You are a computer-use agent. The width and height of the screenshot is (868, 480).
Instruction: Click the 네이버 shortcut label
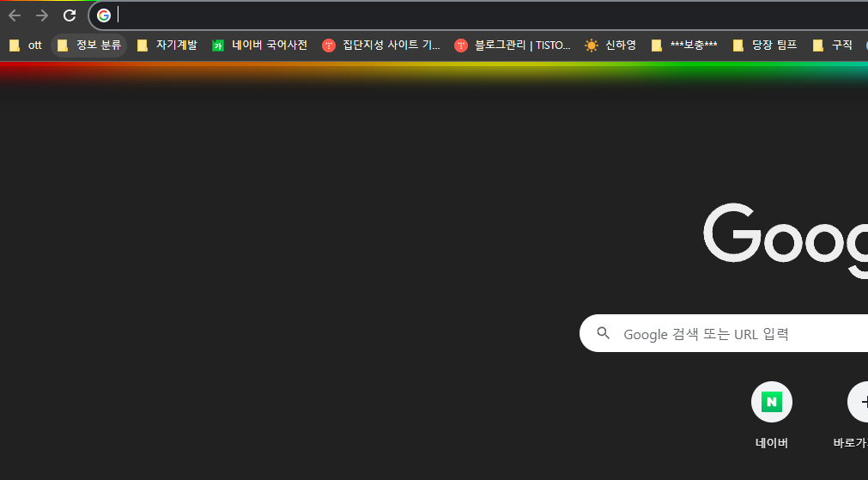click(772, 443)
